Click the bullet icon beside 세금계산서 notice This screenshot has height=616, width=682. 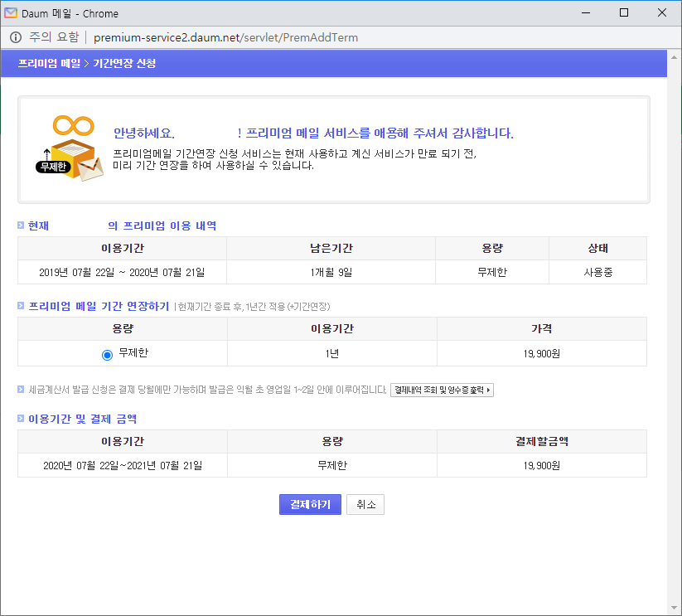coord(21,389)
